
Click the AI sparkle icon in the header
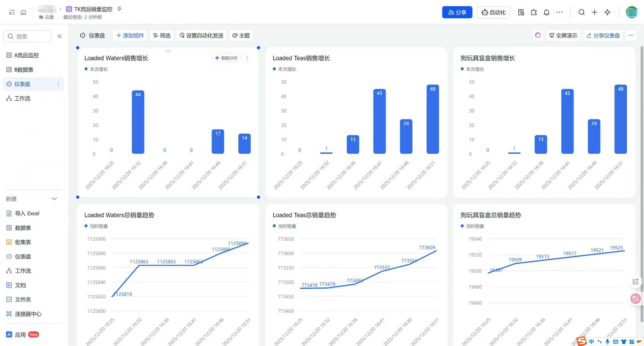[x=607, y=12]
